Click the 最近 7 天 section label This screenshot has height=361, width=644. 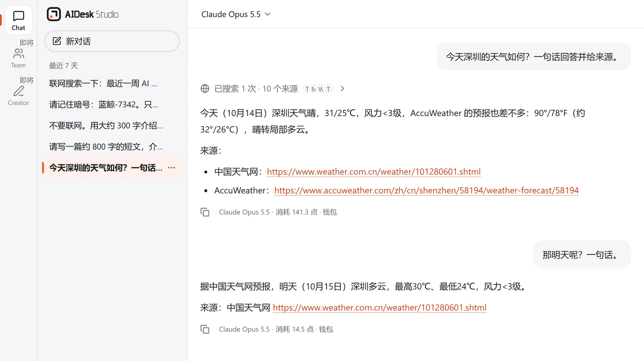[64, 66]
